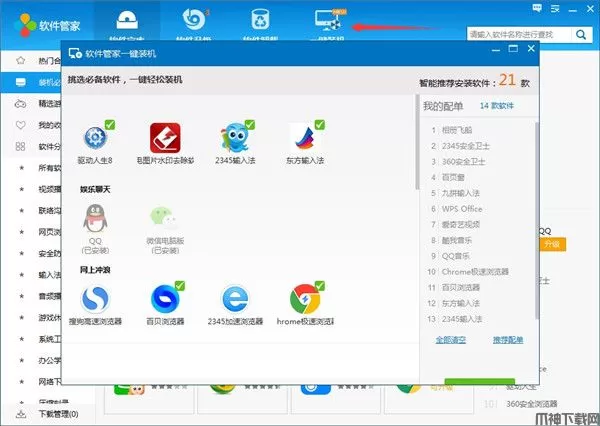Click the feedback chat bubble icon at the top right

coord(537,8)
